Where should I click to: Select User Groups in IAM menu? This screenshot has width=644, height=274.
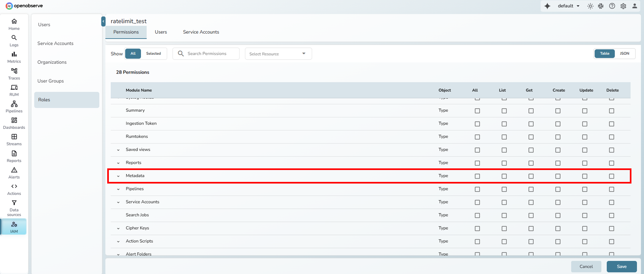(51, 81)
